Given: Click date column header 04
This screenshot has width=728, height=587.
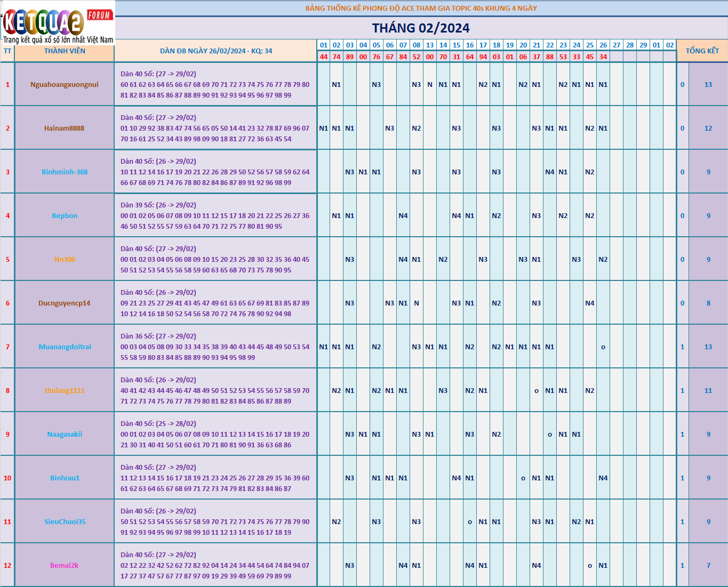Looking at the screenshot, I should click(363, 45).
